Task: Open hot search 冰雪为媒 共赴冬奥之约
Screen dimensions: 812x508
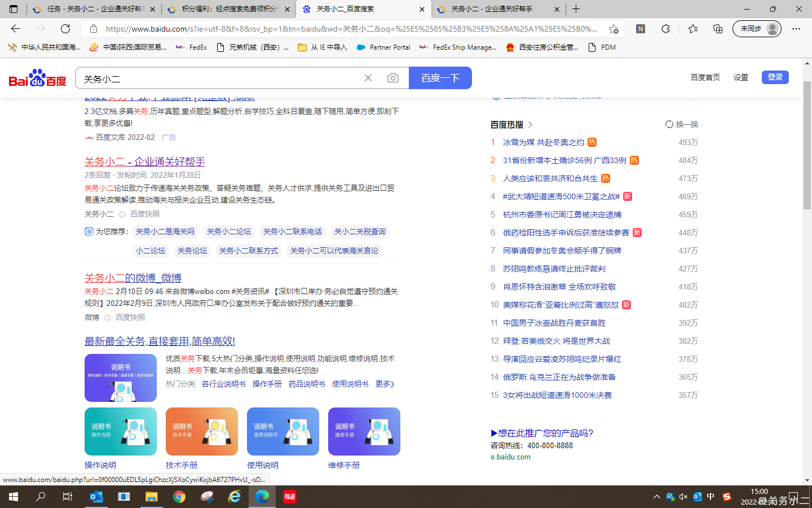Action: tap(544, 142)
